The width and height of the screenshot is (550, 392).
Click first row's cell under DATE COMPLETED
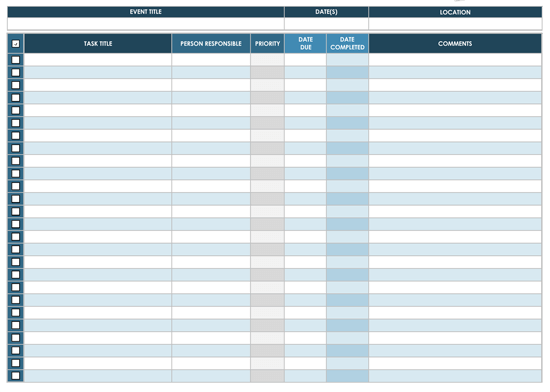(x=347, y=60)
